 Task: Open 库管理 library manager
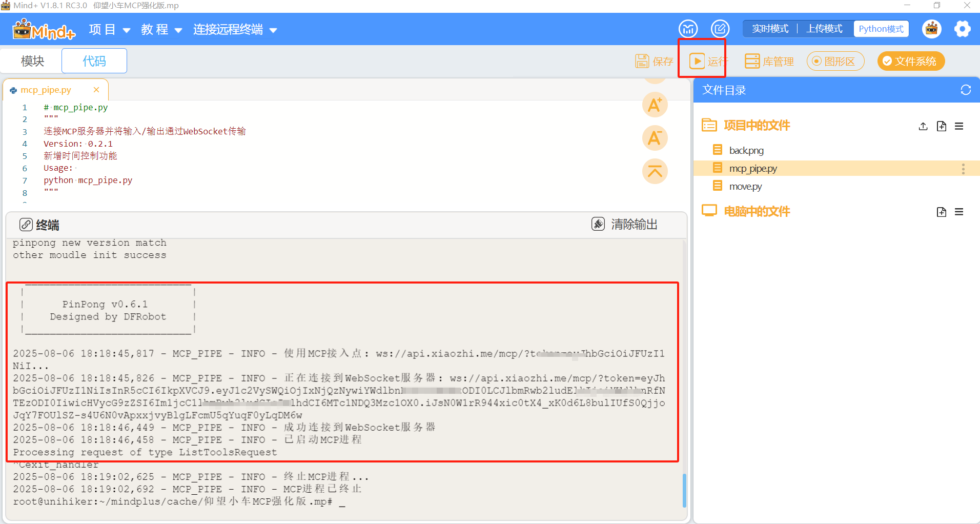(x=769, y=62)
